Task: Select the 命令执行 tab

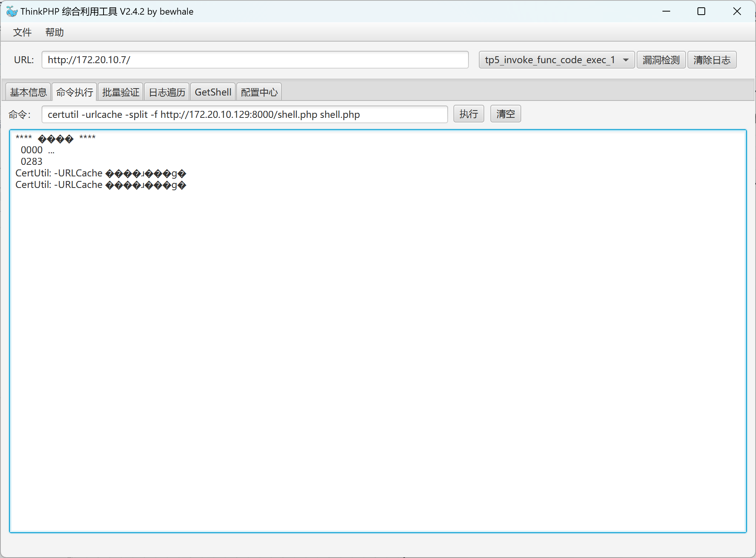Action: coord(74,92)
